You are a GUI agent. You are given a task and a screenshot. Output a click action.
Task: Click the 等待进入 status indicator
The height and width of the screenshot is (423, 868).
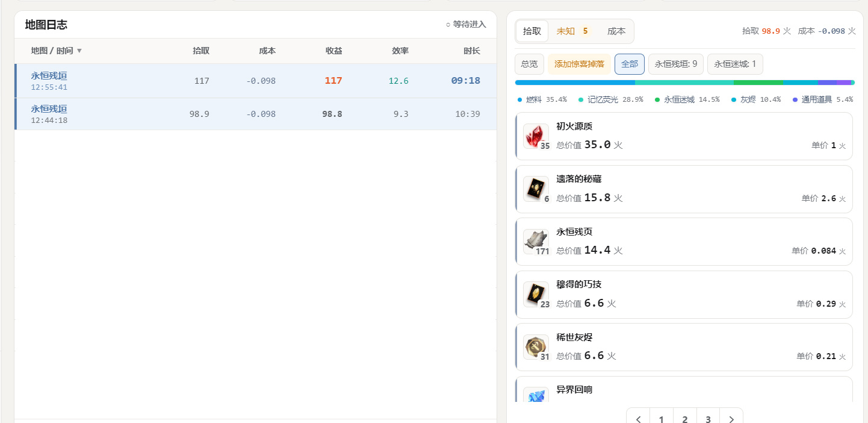(x=466, y=25)
